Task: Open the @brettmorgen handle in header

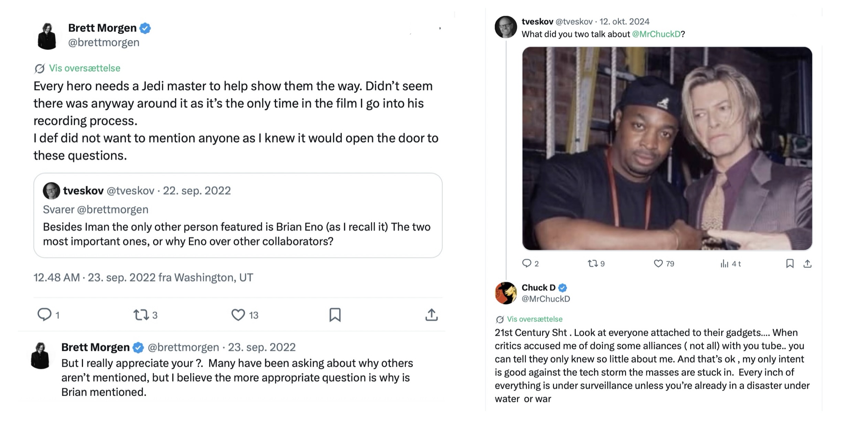Action: point(104,42)
